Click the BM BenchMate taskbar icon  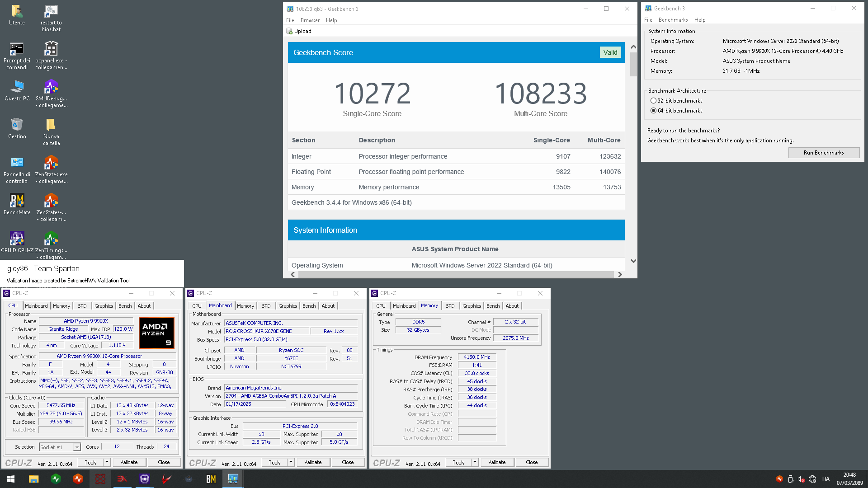(211, 479)
